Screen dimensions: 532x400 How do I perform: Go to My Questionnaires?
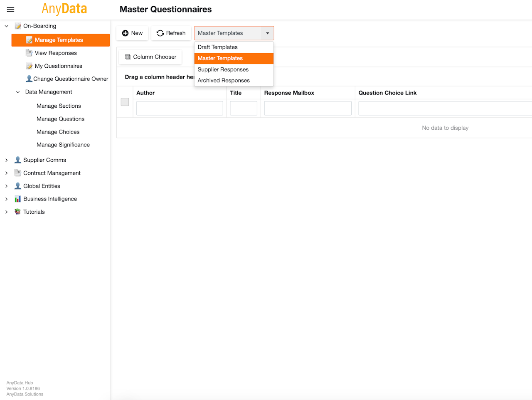click(x=59, y=66)
